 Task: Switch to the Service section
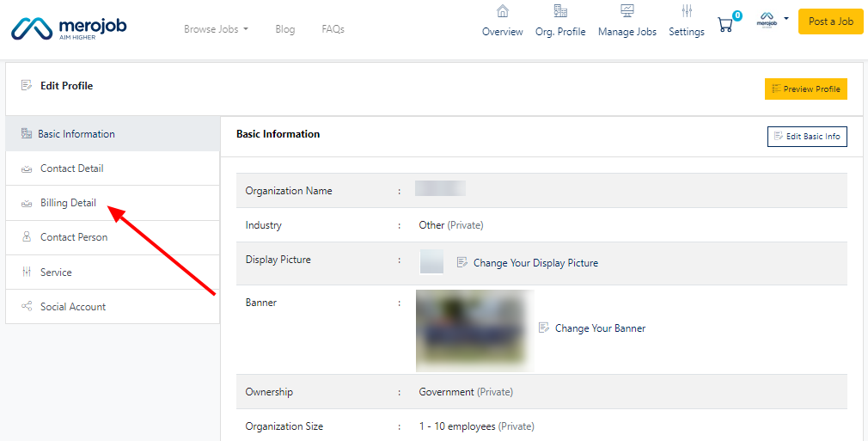coord(56,273)
